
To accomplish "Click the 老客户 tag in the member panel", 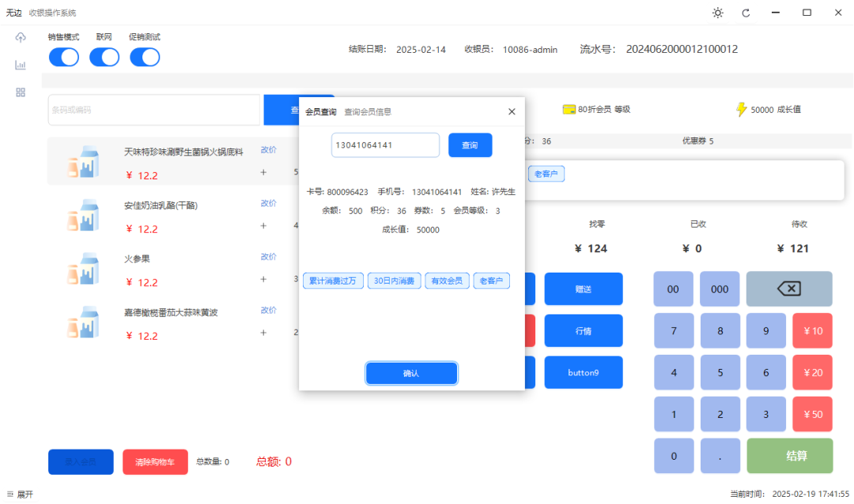I will click(546, 174).
